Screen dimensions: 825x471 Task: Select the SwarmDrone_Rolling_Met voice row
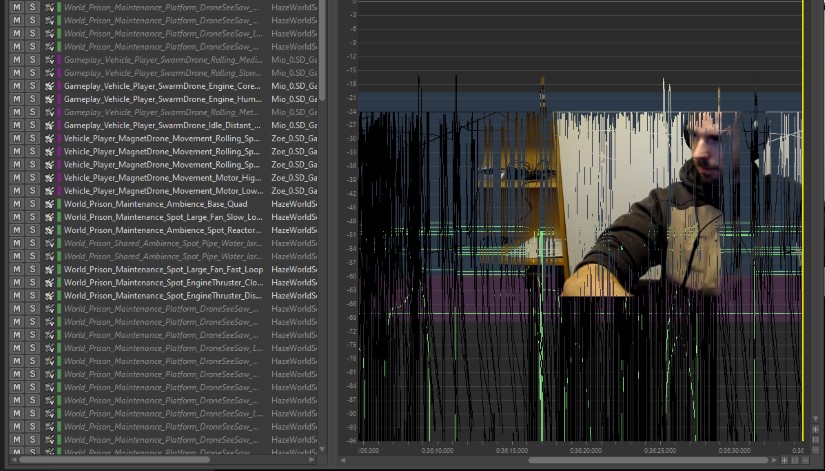(x=162, y=112)
